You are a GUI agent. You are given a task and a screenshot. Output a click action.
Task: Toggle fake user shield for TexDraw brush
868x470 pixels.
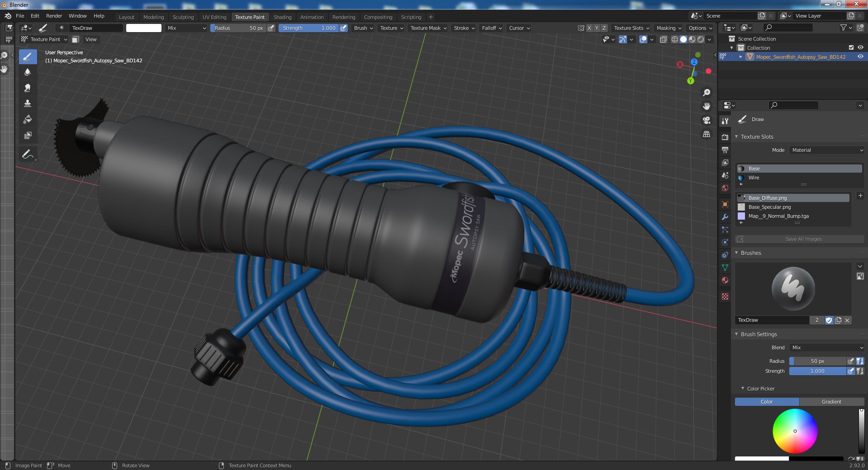tap(829, 320)
